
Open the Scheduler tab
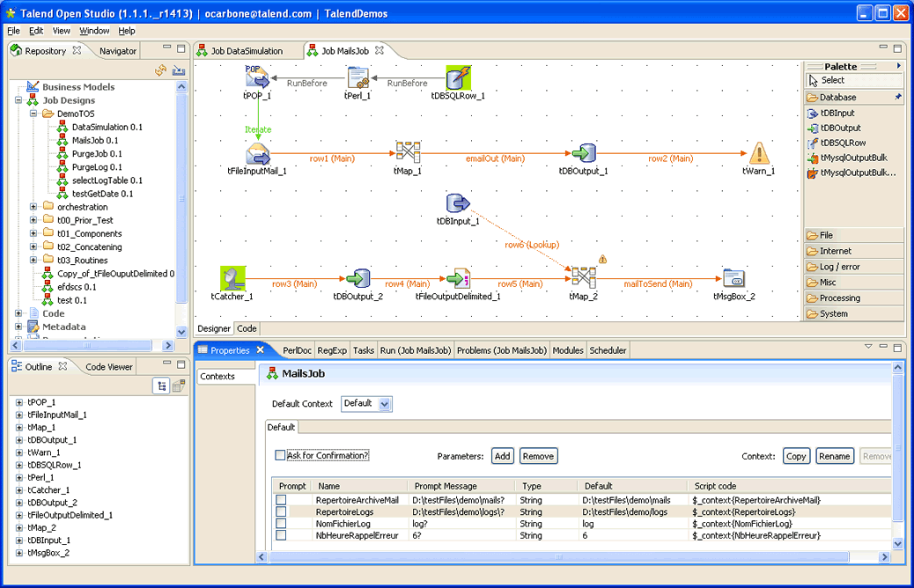point(608,350)
